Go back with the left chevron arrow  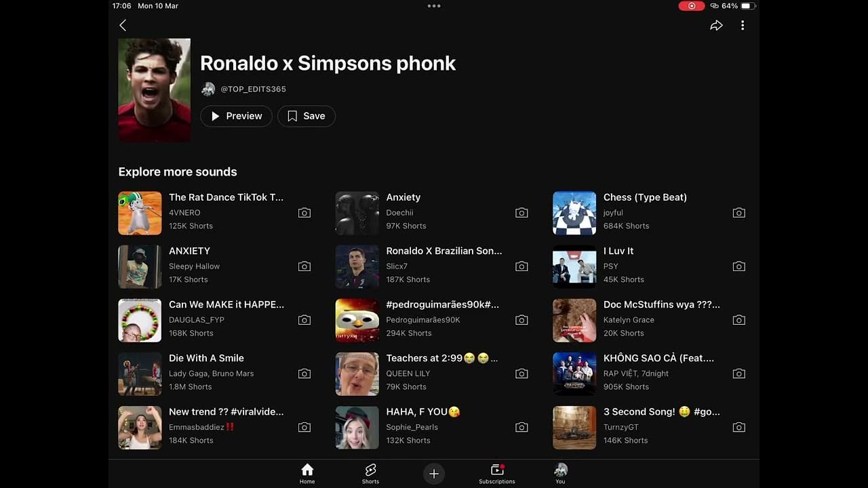pos(123,25)
